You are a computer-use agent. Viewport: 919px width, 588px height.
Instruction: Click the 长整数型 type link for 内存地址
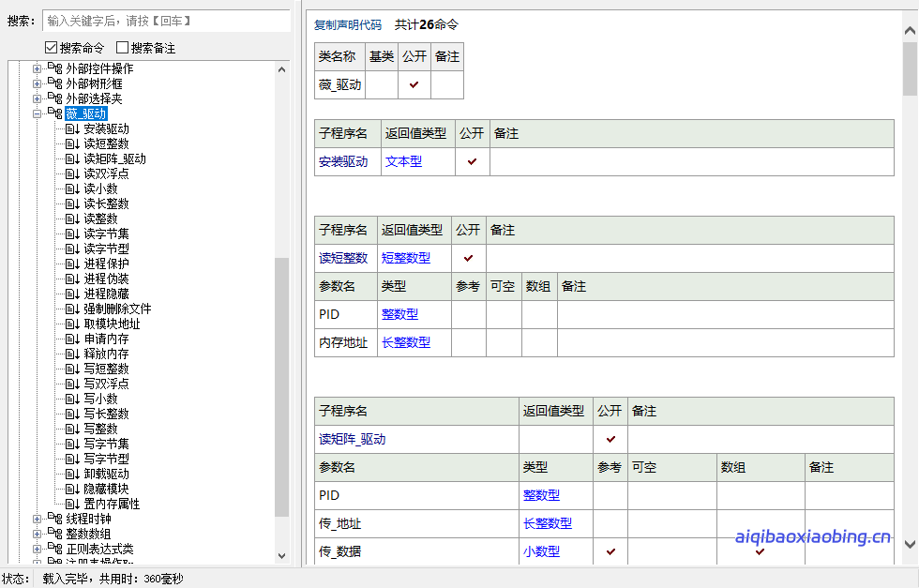click(x=406, y=342)
